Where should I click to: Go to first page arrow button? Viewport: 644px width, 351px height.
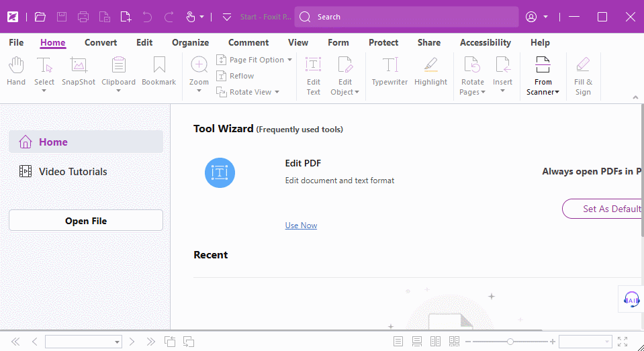15,342
